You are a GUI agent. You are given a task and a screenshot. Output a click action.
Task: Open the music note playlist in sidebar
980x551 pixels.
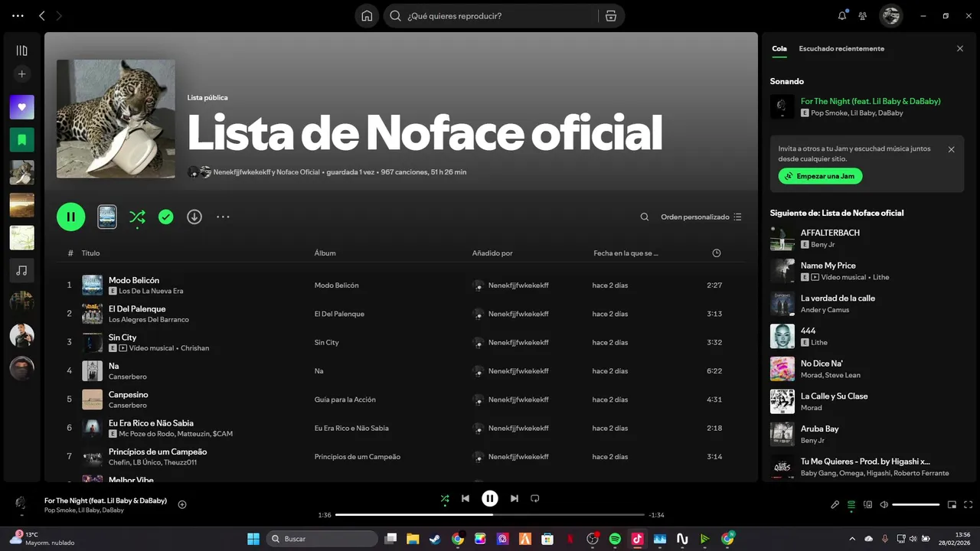[x=21, y=270]
